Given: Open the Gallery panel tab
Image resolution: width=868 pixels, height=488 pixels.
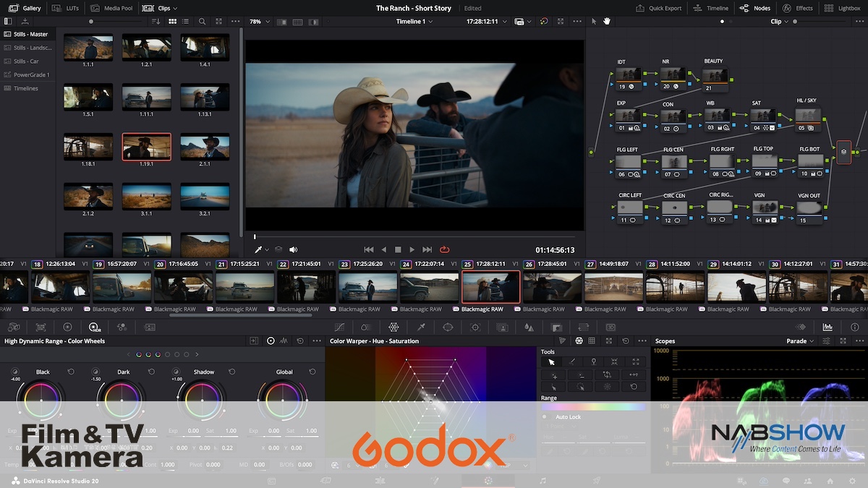Looking at the screenshot, I should [x=25, y=8].
